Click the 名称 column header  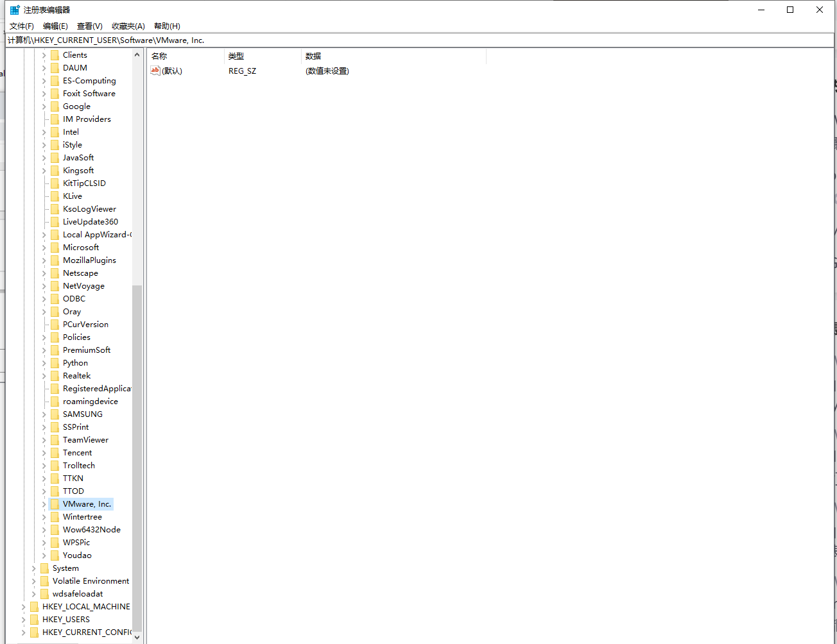(x=186, y=56)
